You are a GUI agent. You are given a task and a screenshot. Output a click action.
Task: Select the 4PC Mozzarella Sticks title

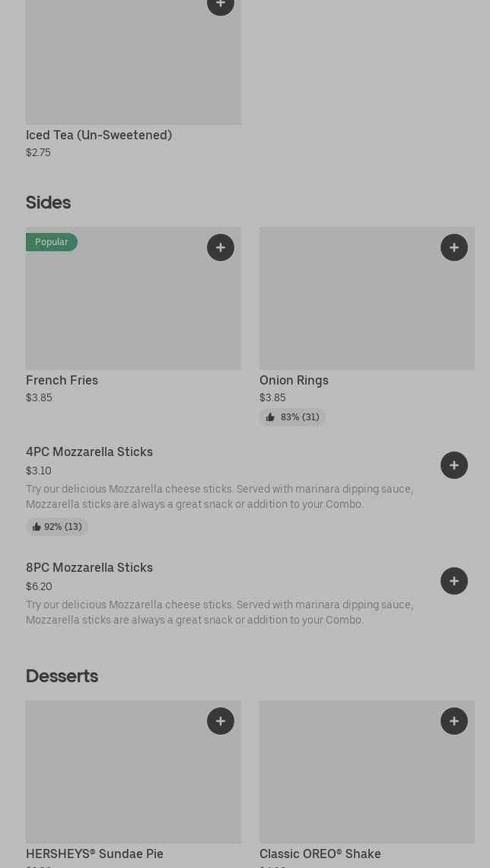[x=89, y=452]
